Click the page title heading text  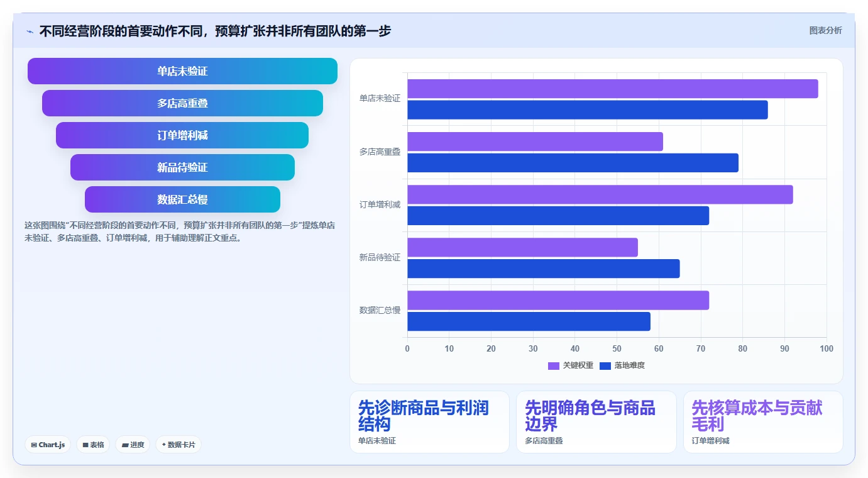tap(215, 31)
